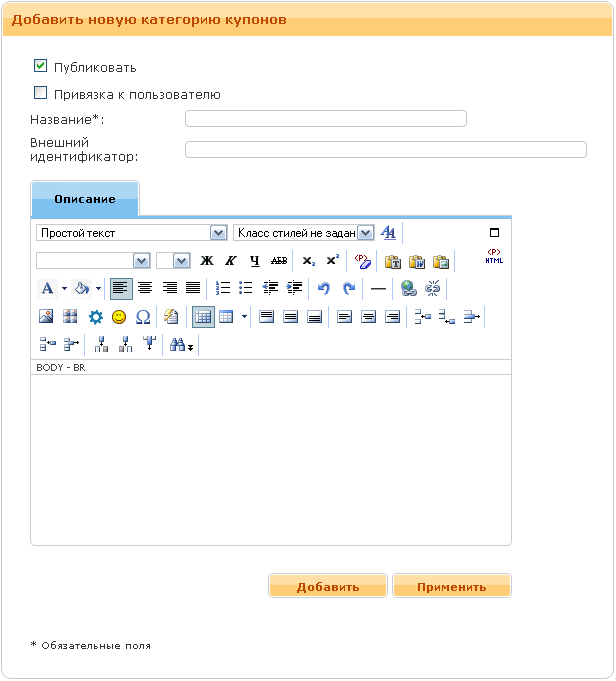The image size is (616, 681).
Task: Insert special character (Omega) icon
Action: tap(142, 316)
